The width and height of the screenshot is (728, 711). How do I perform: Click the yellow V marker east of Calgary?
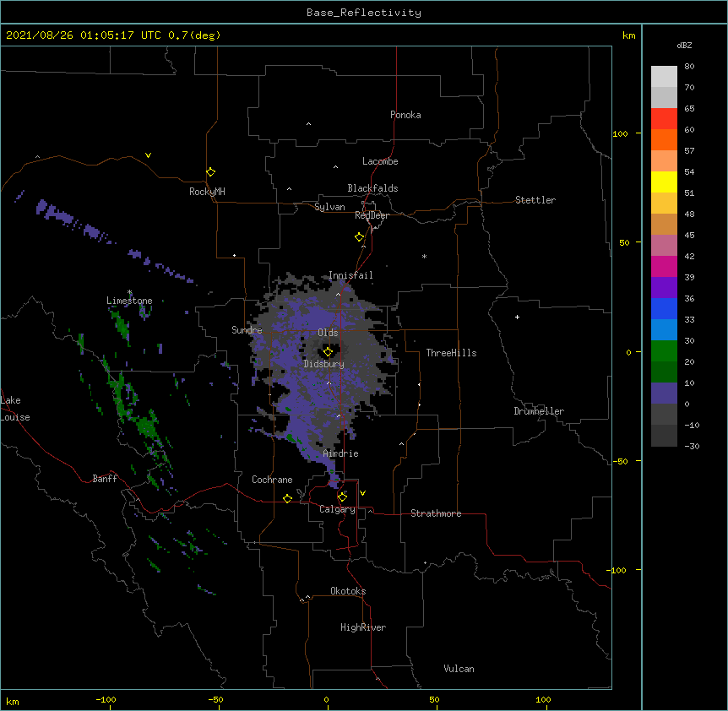[x=362, y=493]
